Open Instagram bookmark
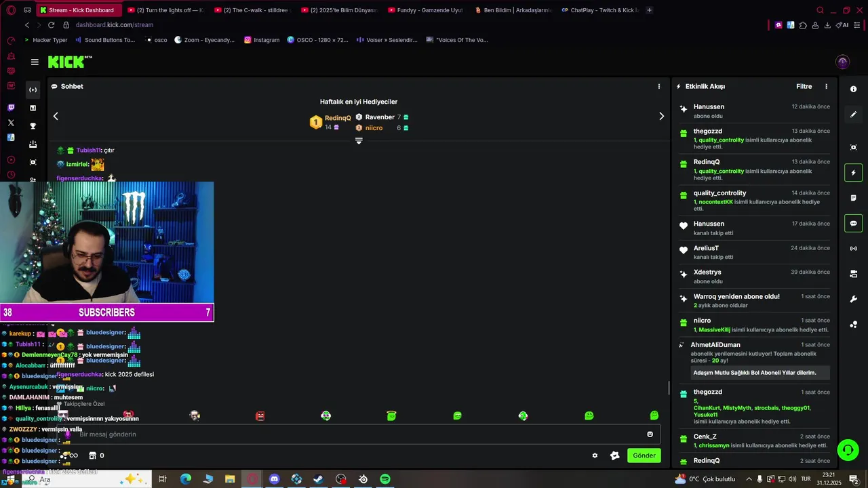 (261, 40)
